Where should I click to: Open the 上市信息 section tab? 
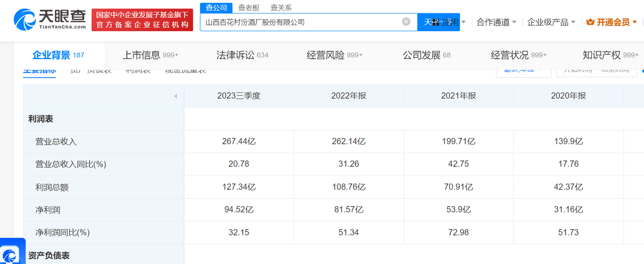150,55
